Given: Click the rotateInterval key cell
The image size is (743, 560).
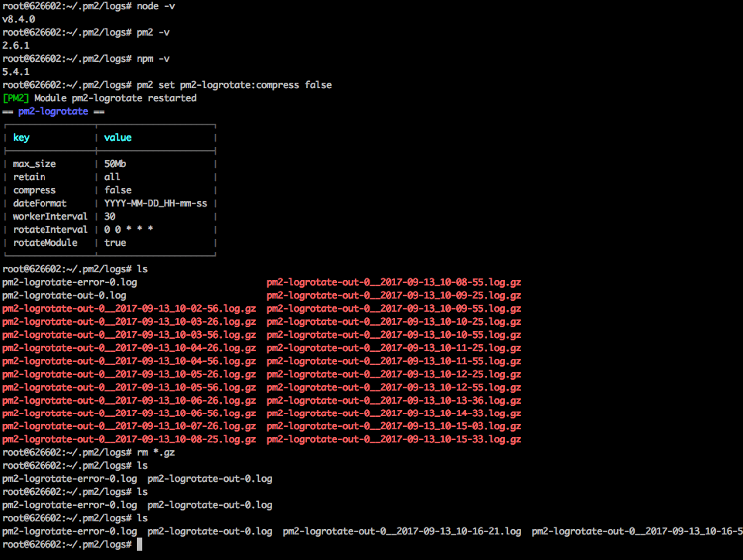Looking at the screenshot, I should coord(50,230).
